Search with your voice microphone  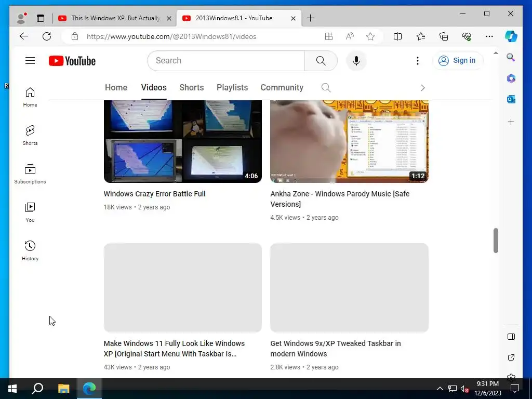[356, 61]
